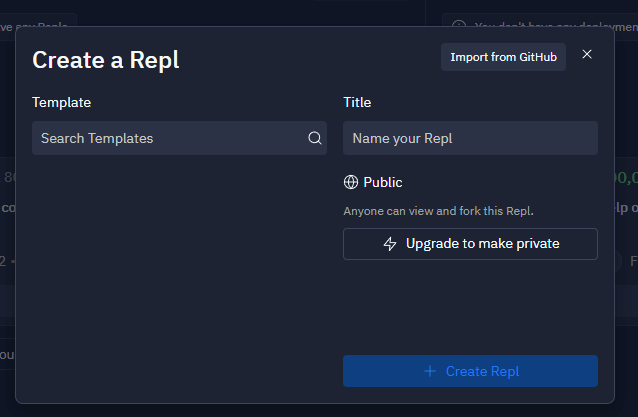Image resolution: width=638 pixels, height=417 pixels.
Task: Click the Create a Repl heading
Action: click(106, 60)
